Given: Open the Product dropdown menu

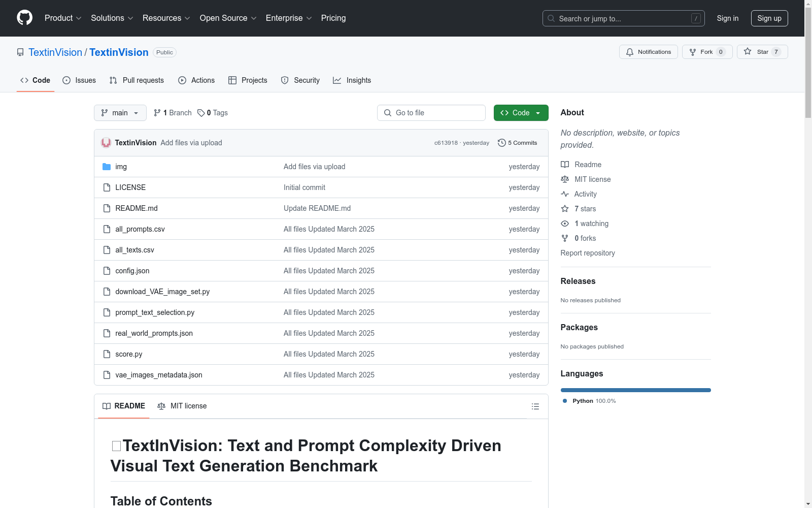Looking at the screenshot, I should point(63,18).
